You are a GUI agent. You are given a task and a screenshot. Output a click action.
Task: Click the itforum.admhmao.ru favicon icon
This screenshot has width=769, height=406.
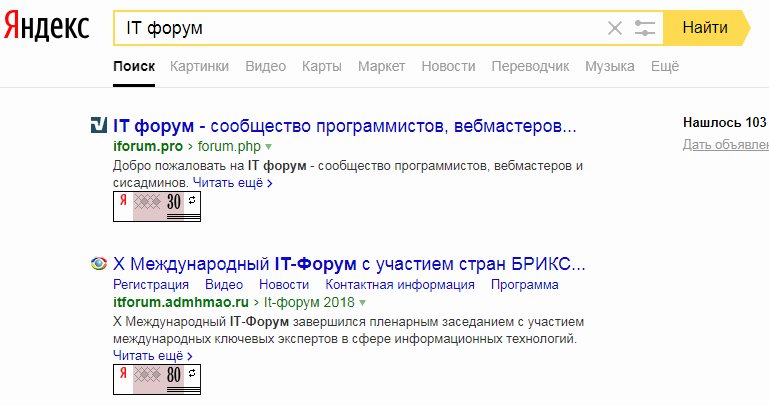coord(99,264)
